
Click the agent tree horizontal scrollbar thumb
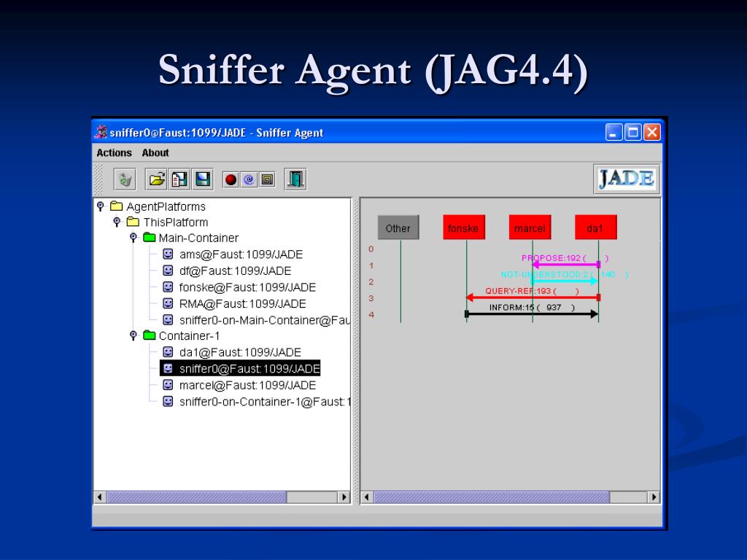196,497
